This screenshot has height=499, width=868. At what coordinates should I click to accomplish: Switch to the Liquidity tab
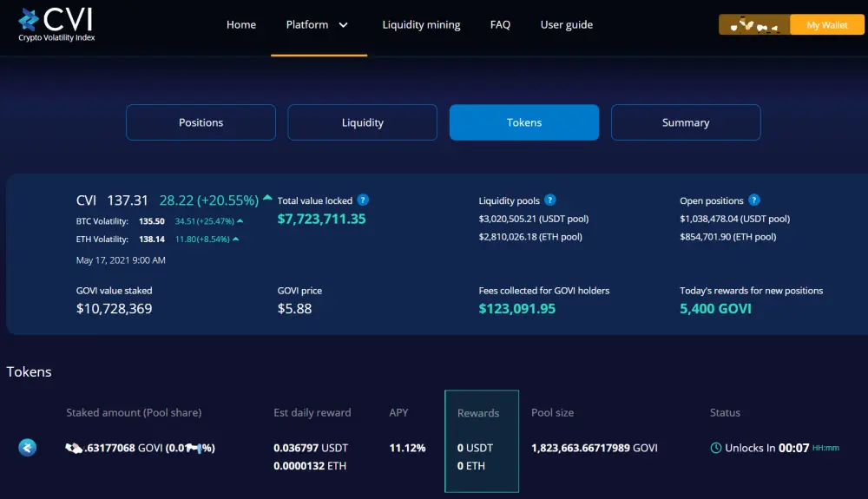363,122
